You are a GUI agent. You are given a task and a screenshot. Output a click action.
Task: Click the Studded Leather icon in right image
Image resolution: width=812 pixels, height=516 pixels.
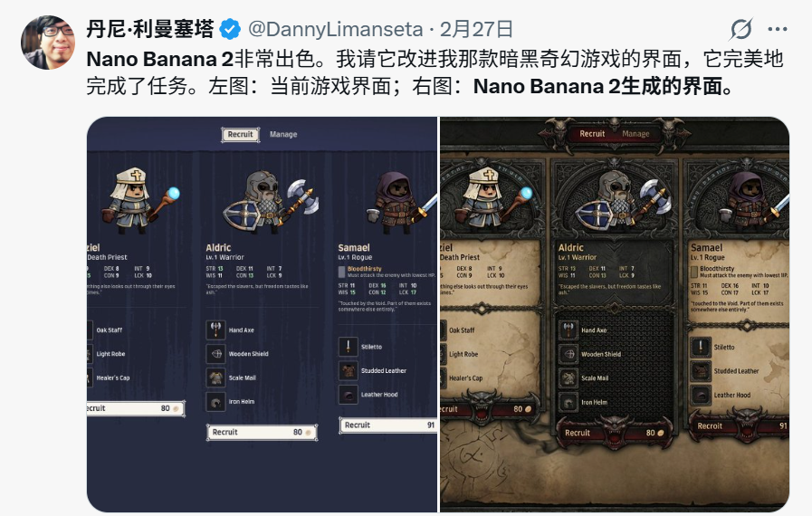pos(701,370)
